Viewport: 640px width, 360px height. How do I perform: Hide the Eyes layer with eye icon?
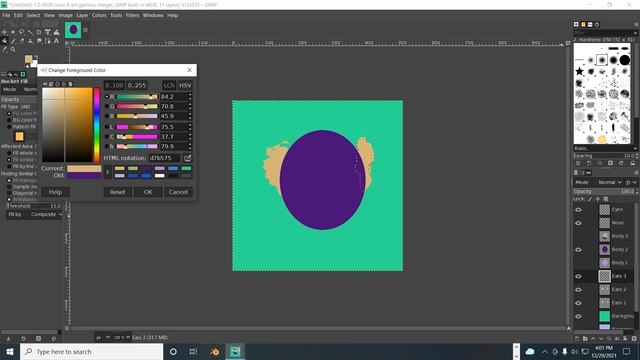(578, 210)
